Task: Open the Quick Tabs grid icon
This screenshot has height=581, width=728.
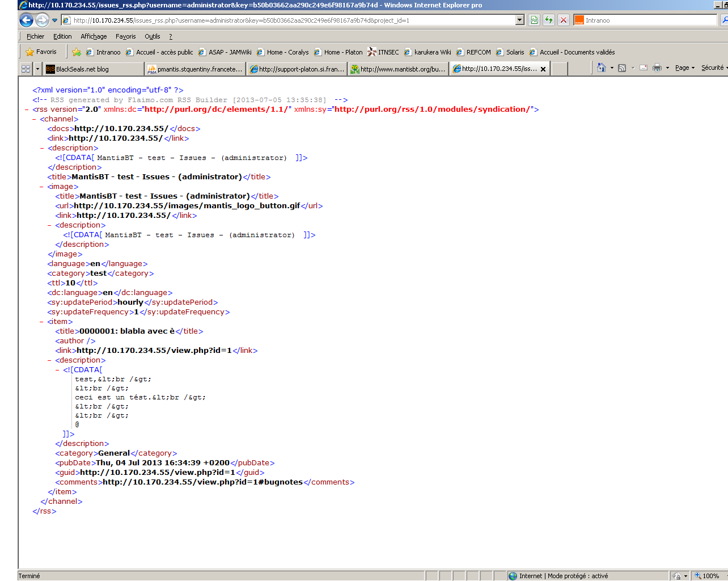Action: [26, 69]
